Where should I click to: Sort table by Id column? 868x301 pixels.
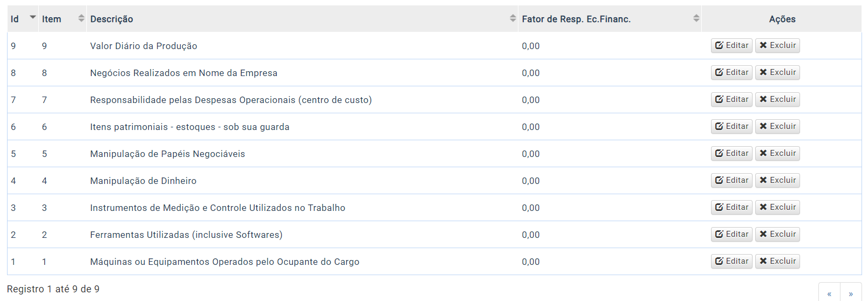23,19
